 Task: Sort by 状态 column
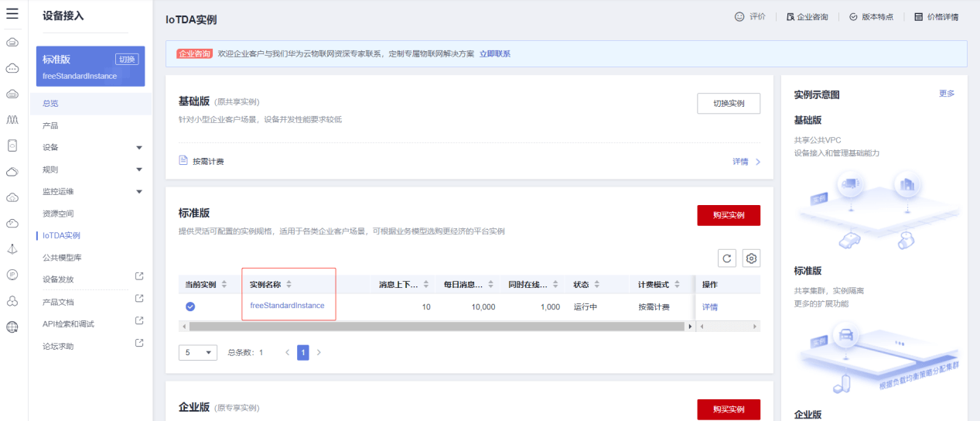pyautogui.click(x=598, y=285)
